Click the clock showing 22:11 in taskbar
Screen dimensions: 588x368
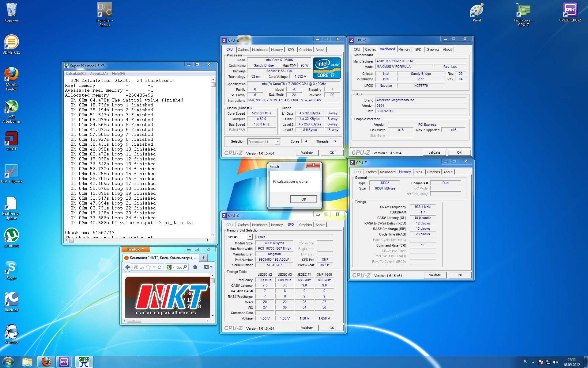571,362
